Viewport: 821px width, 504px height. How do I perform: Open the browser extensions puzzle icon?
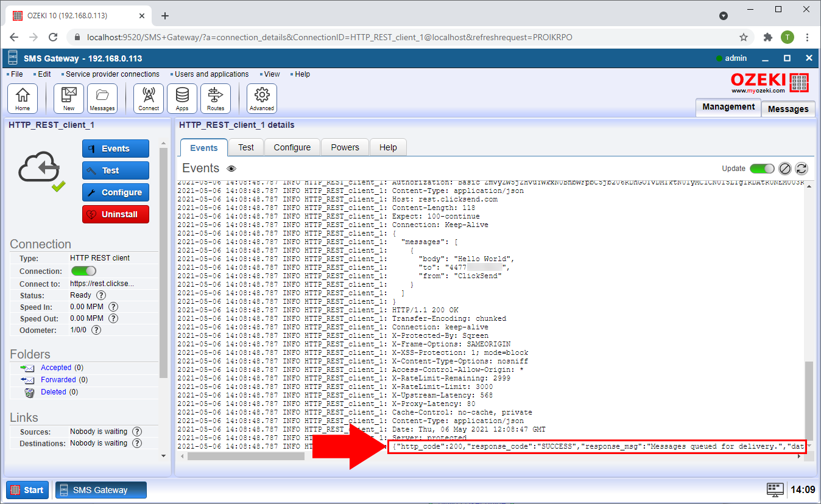[767, 37]
